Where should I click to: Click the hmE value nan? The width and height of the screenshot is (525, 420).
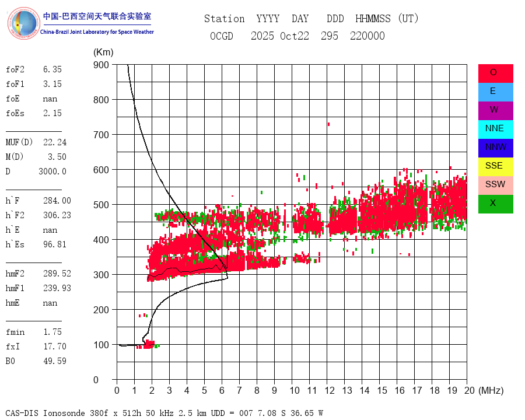50,303
